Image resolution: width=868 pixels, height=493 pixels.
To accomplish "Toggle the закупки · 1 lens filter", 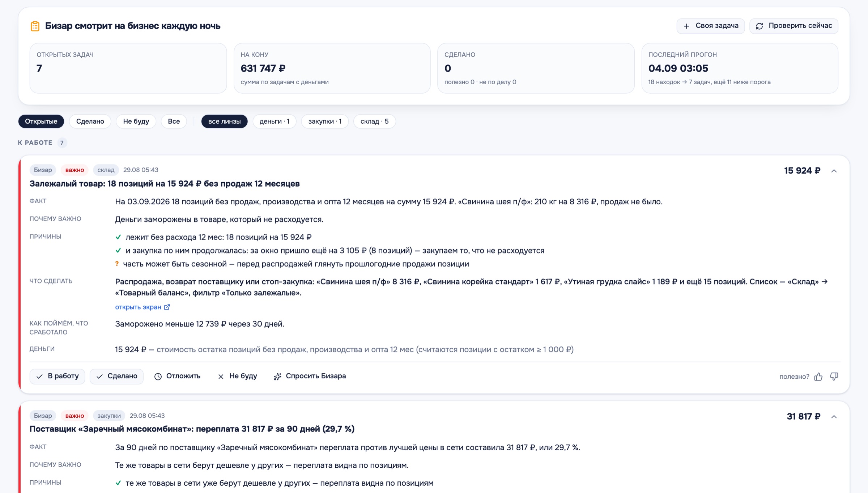I will point(325,121).
